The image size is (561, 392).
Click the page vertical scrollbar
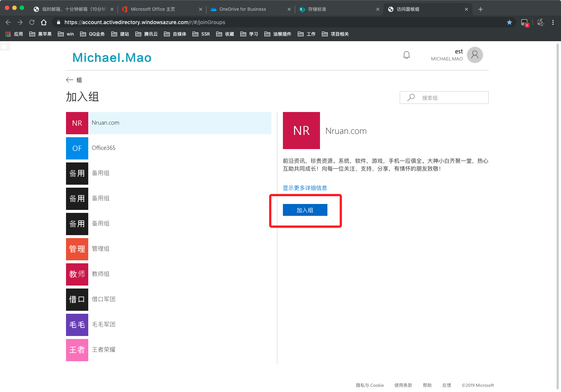click(557, 216)
